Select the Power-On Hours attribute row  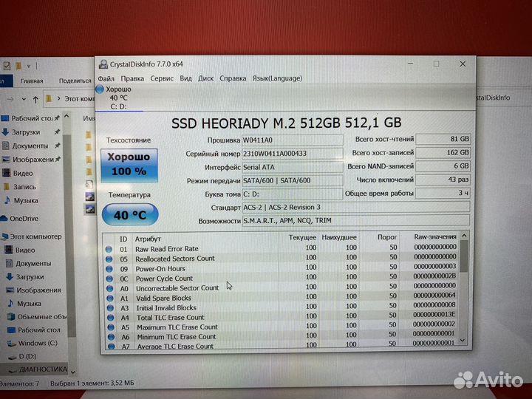click(282, 267)
